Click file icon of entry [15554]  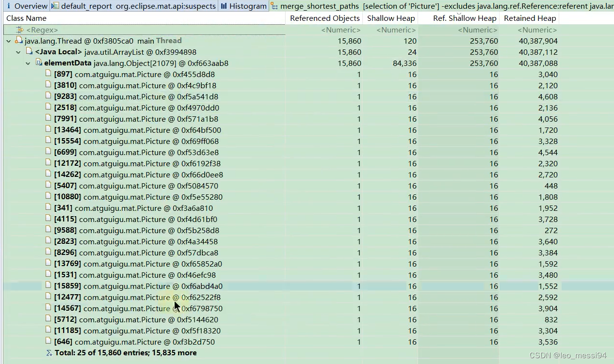point(48,141)
